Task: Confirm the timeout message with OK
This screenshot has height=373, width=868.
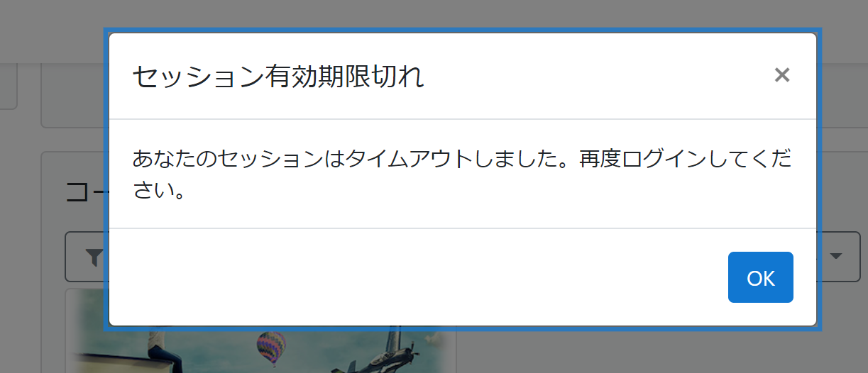Action: (x=761, y=277)
